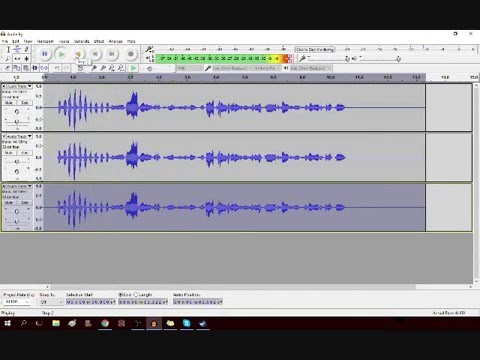Skip to end of the project
480x360 pixels.
[112, 54]
